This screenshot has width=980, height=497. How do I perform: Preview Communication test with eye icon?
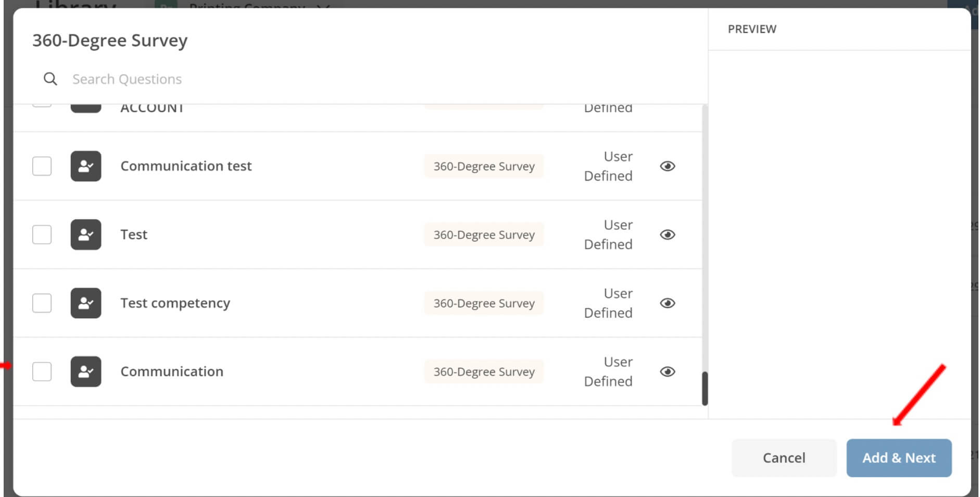[668, 166]
